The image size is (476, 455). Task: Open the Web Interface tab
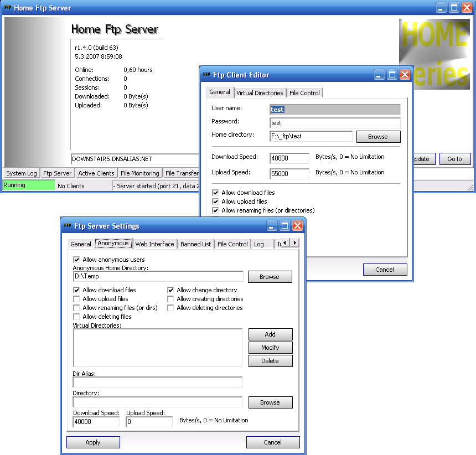click(x=154, y=244)
